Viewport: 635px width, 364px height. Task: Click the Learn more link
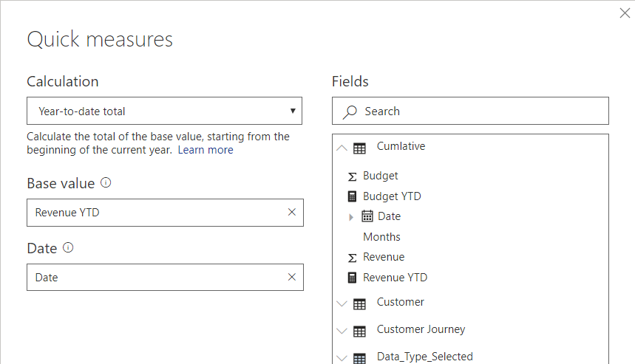(206, 150)
